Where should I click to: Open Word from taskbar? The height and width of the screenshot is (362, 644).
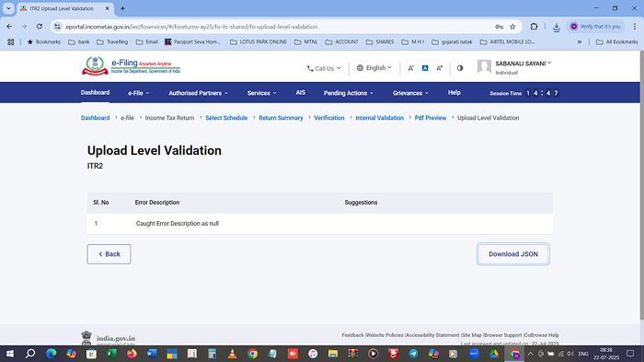click(152, 354)
